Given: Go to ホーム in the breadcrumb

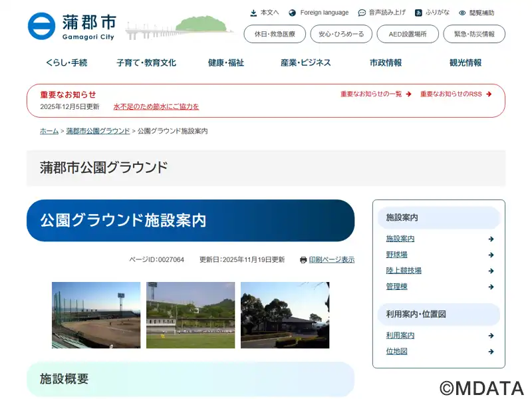Looking at the screenshot, I should pyautogui.click(x=49, y=131).
